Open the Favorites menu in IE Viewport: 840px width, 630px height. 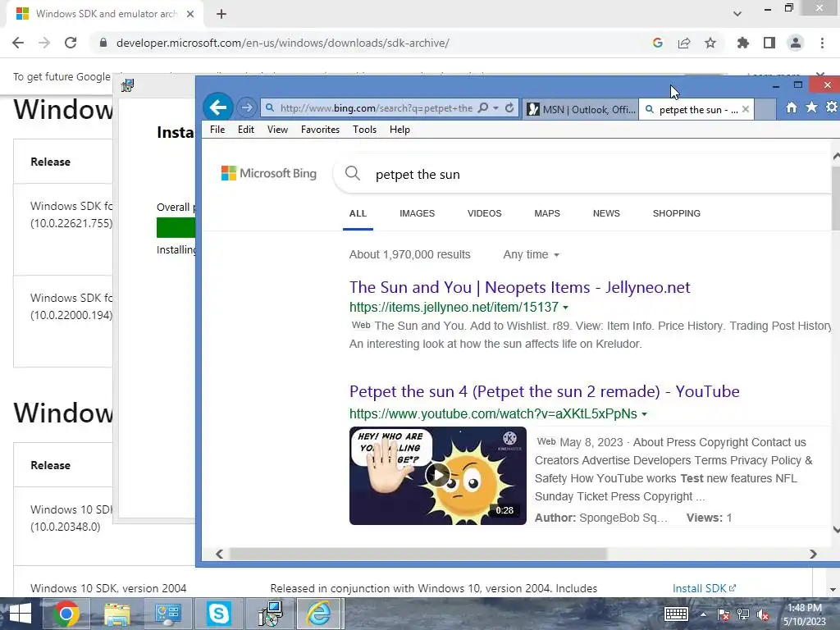[x=321, y=130]
